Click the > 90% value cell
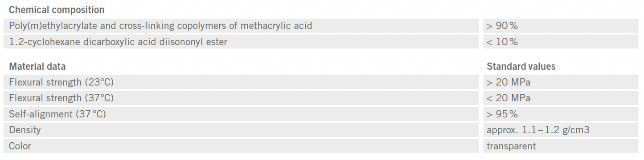This screenshot has height=160, width=644. tap(562, 26)
